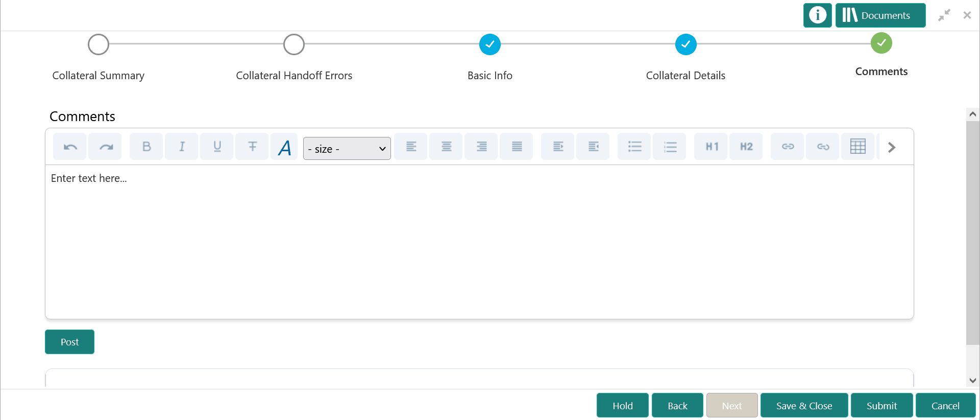
Task: Increase text indent
Action: pyautogui.click(x=558, y=147)
